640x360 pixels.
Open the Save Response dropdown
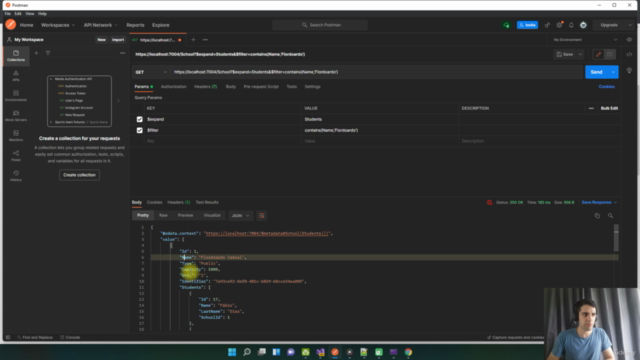click(x=599, y=202)
